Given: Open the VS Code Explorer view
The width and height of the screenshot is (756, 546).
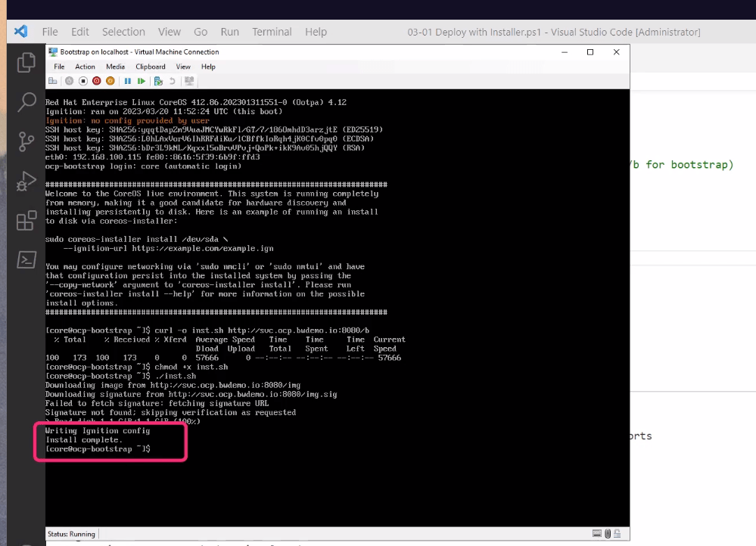Looking at the screenshot, I should [x=26, y=62].
